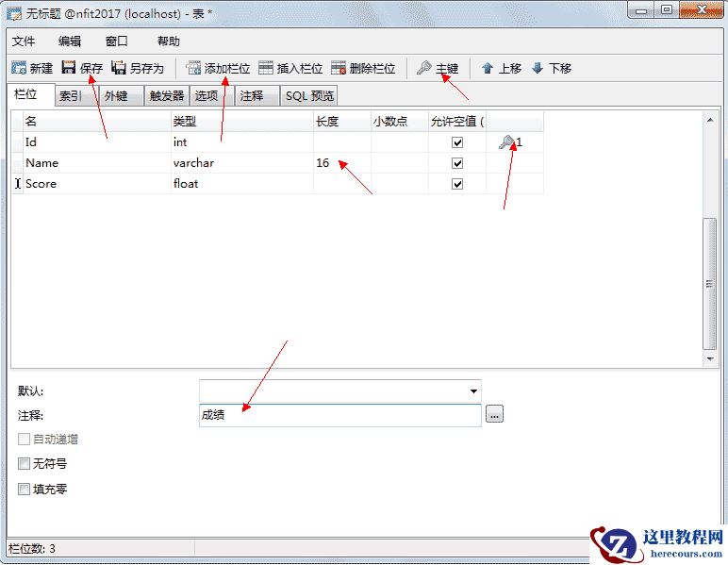Click the 主键 (Primary Key) key icon

424,68
